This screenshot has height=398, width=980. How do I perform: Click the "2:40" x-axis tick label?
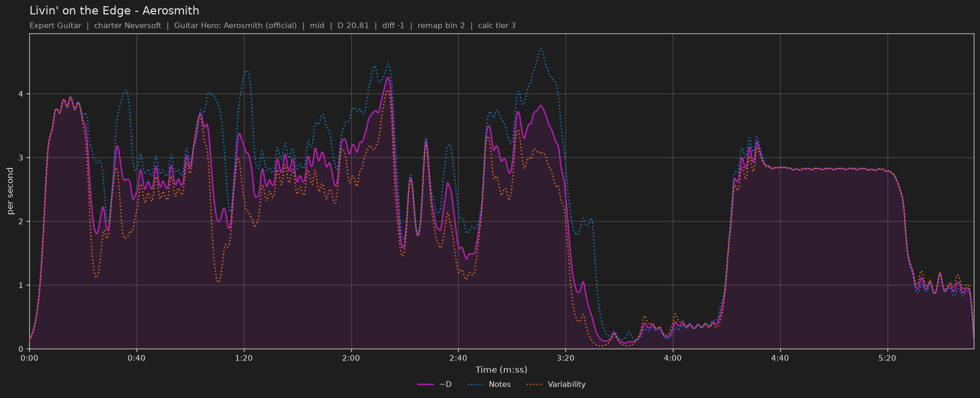tap(458, 358)
